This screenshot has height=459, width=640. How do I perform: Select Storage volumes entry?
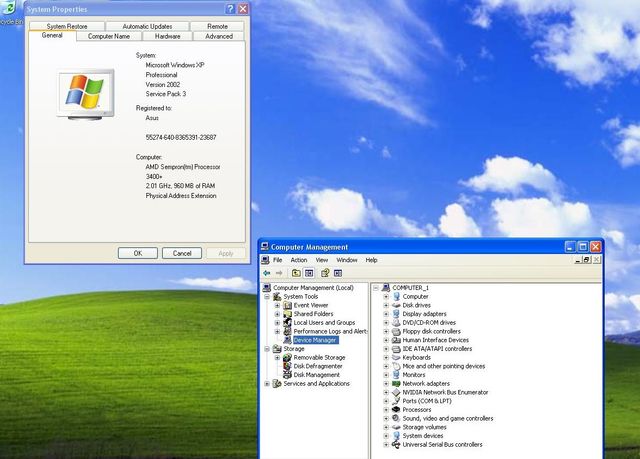pos(424,427)
